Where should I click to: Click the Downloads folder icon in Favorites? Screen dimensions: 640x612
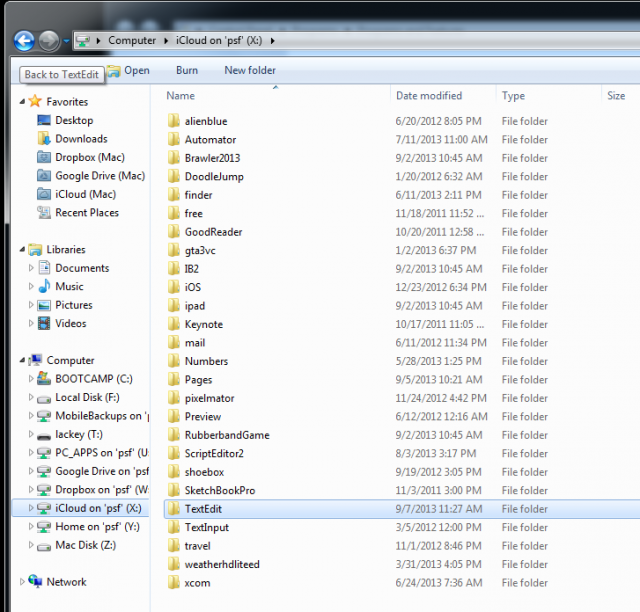click(x=44, y=139)
